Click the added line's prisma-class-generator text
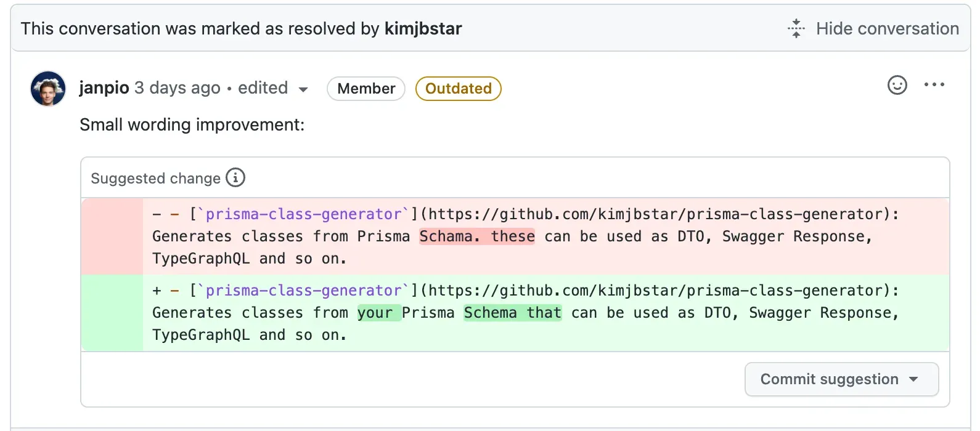The width and height of the screenshot is (980, 431). [x=303, y=291]
